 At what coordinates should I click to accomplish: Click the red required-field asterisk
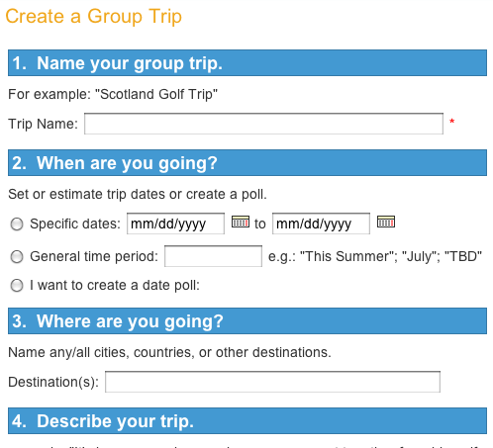(452, 122)
